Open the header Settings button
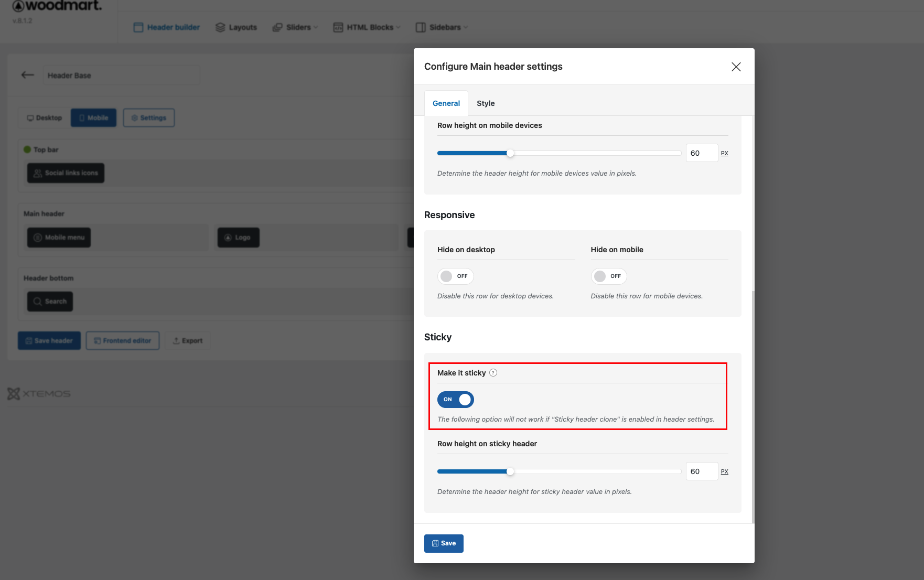 click(x=149, y=118)
